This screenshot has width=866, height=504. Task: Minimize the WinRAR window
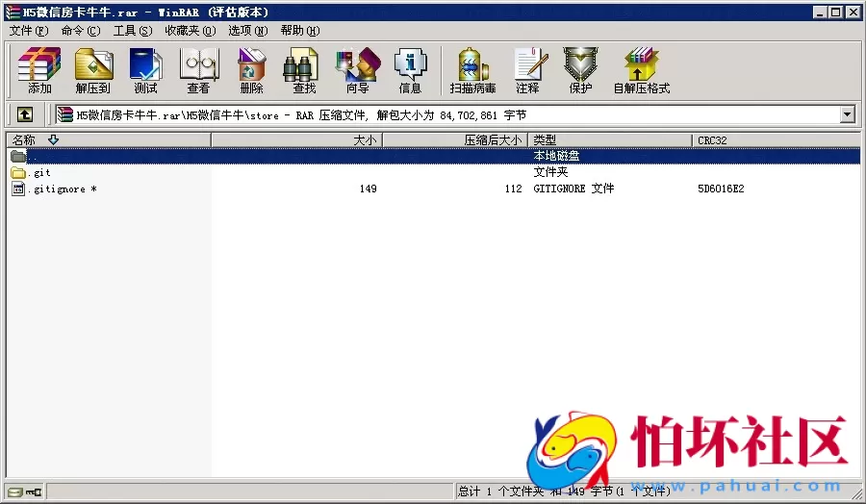(820, 13)
